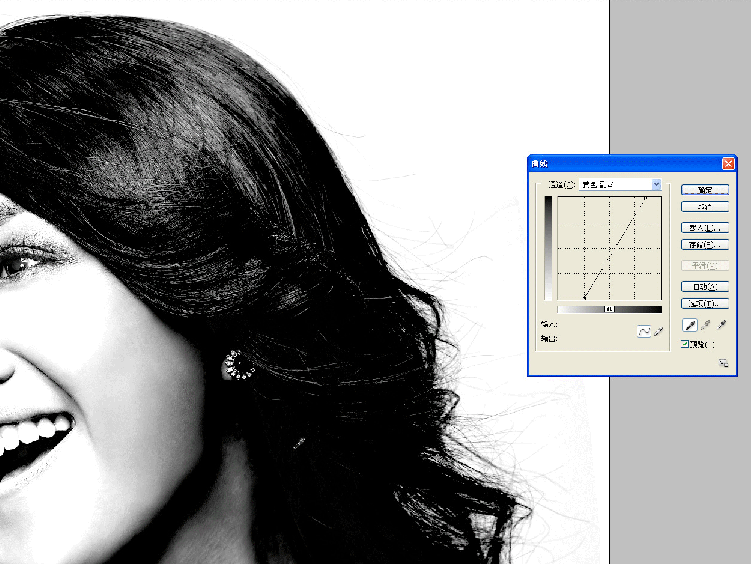Click the Load curve button

point(704,229)
